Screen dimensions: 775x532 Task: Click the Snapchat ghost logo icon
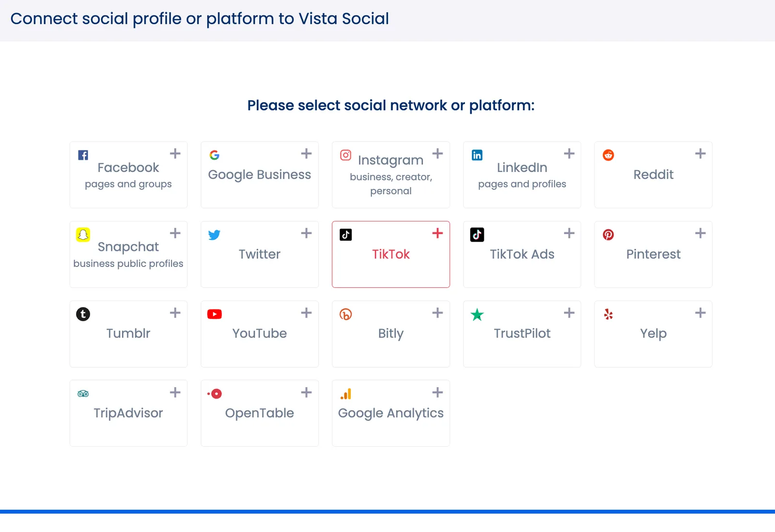coord(83,235)
